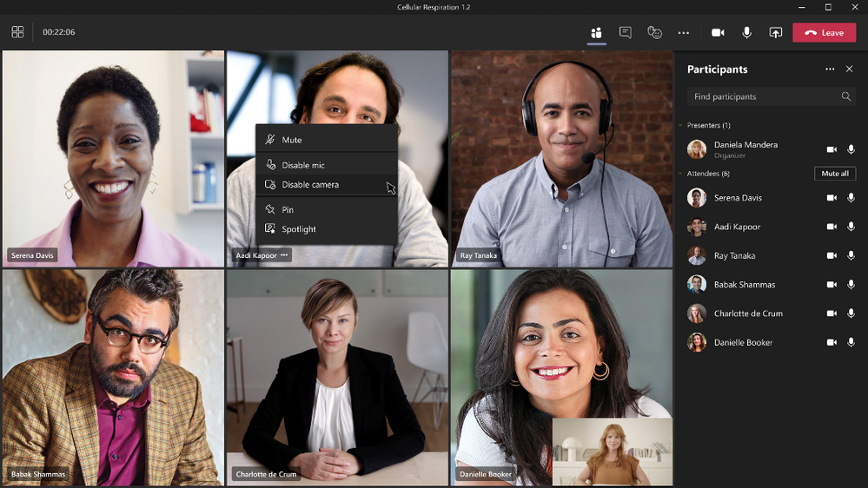This screenshot has height=488, width=868.
Task: Select Ray Tanaka's video tile
Action: 562,159
